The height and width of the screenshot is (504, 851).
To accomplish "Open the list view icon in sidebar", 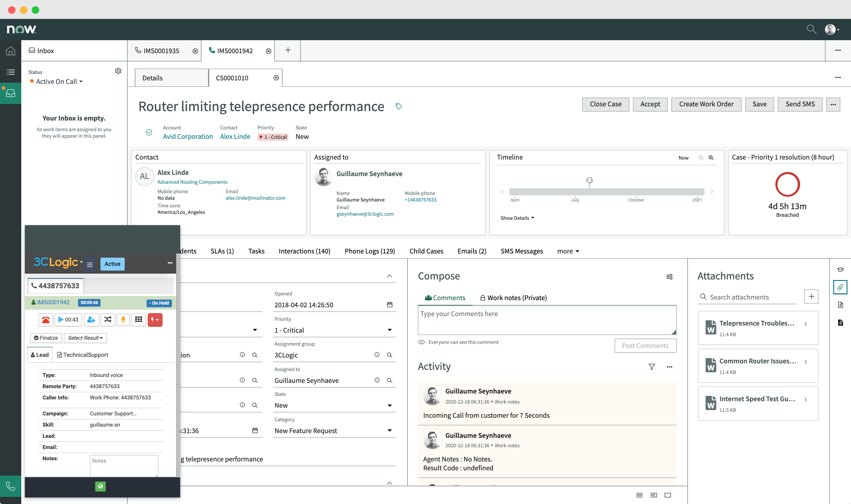I will 11,72.
